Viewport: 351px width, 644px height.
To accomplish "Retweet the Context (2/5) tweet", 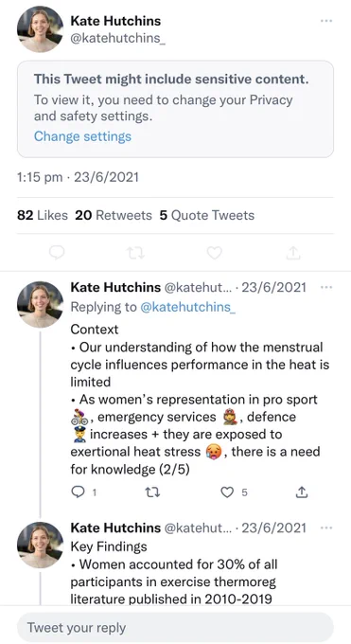I will click(x=152, y=492).
